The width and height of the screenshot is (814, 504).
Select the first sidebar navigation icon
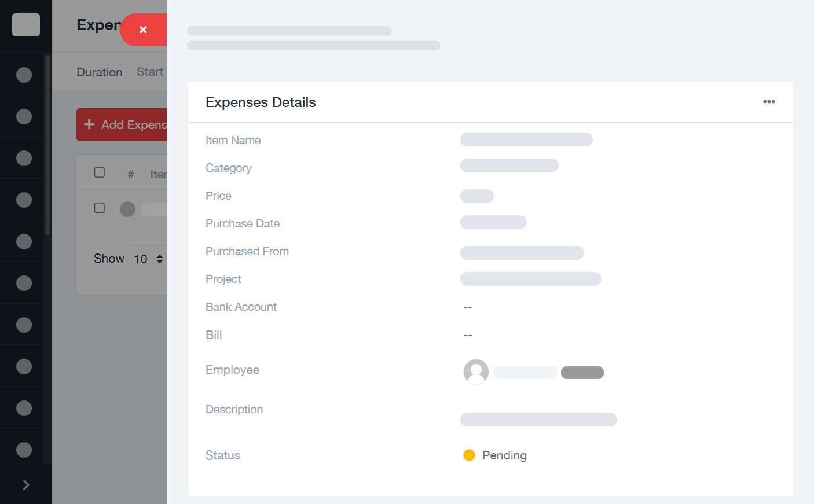click(24, 74)
